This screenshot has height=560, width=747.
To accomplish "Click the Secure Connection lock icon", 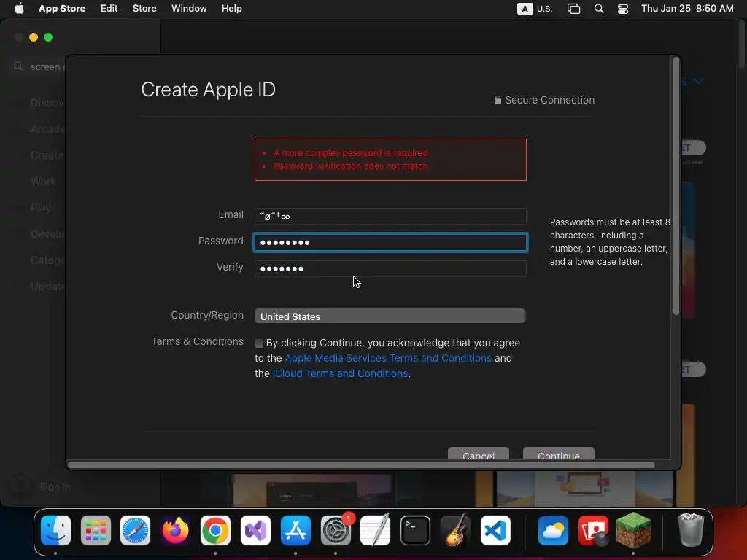I will (498, 99).
